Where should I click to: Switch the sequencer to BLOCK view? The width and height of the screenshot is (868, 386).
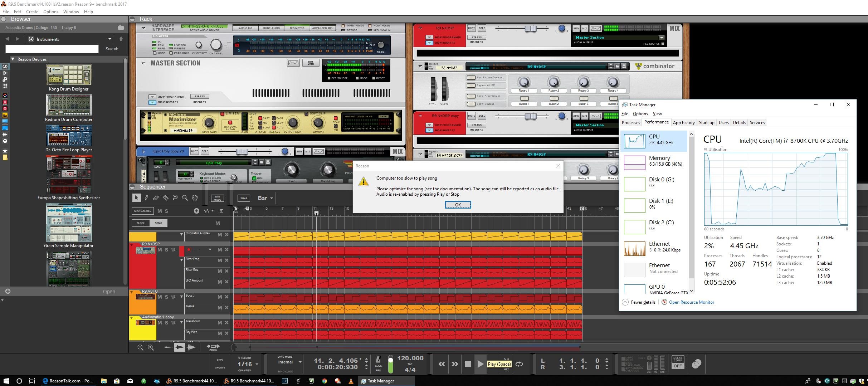141,223
